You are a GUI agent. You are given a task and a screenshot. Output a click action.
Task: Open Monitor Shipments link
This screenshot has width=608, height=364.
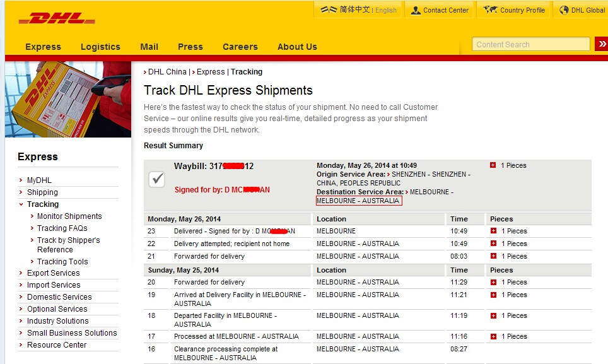pyautogui.click(x=69, y=216)
